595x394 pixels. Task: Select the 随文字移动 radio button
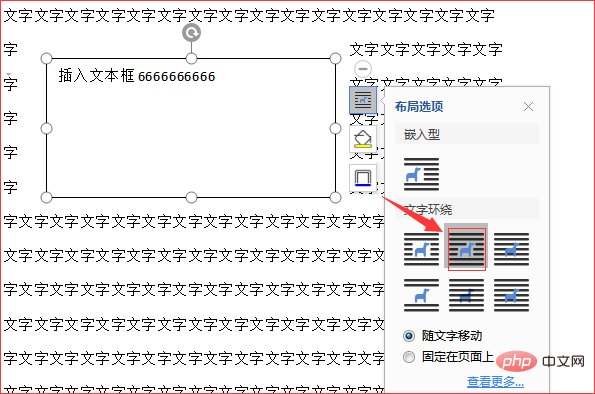[x=409, y=336]
